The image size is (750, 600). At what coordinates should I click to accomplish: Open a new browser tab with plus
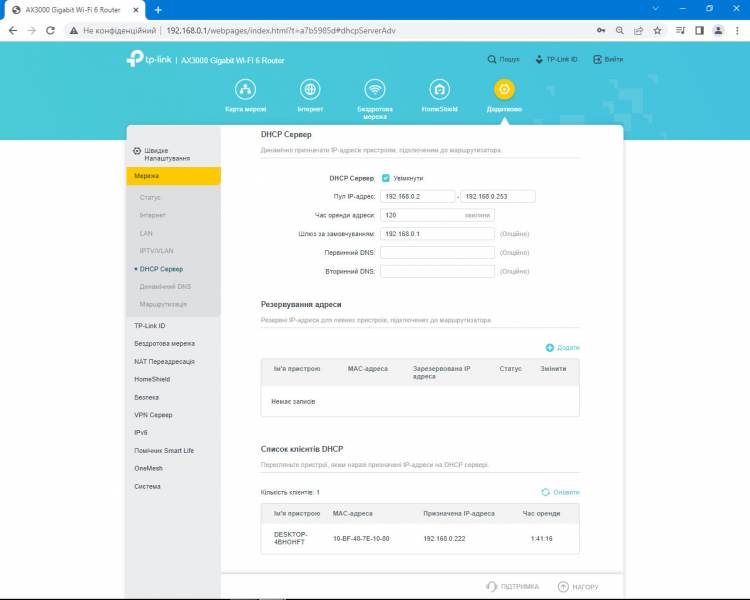pos(158,10)
